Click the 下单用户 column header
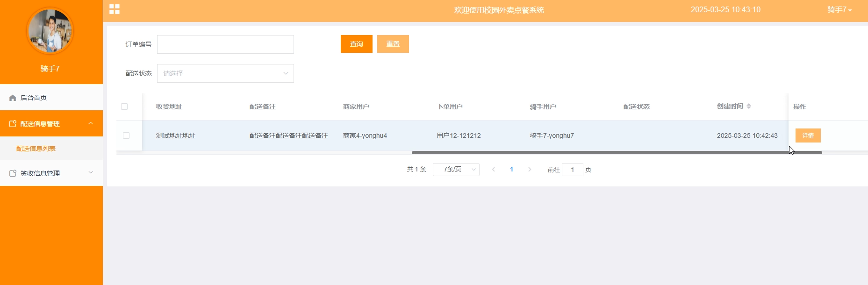This screenshot has height=285, width=868. tap(450, 107)
